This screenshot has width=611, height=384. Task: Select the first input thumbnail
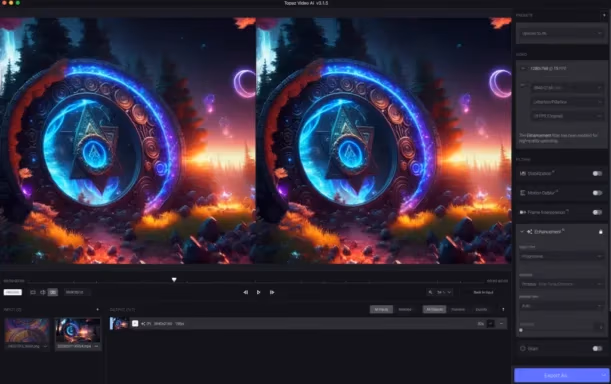click(27, 331)
